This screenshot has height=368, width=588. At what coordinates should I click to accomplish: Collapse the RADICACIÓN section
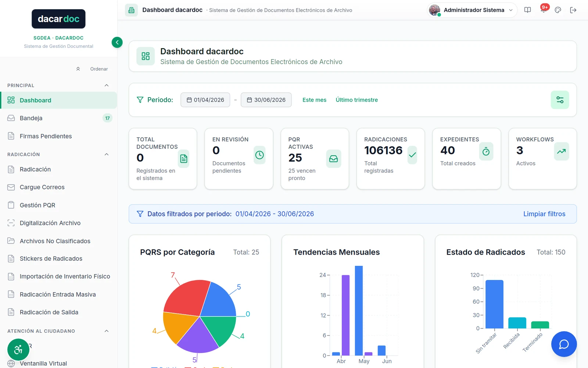107,154
